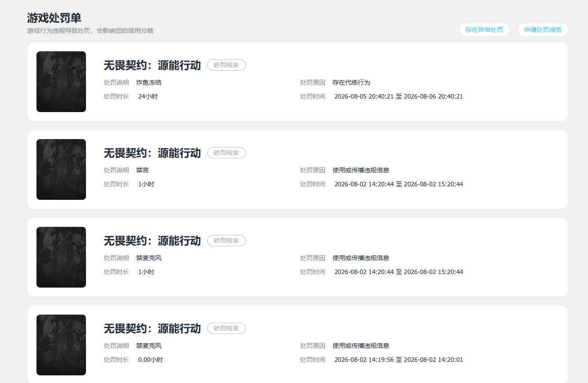The image size is (588, 383).
Task: Click the 存在代练行为 penalty reason
Action: [x=351, y=83]
